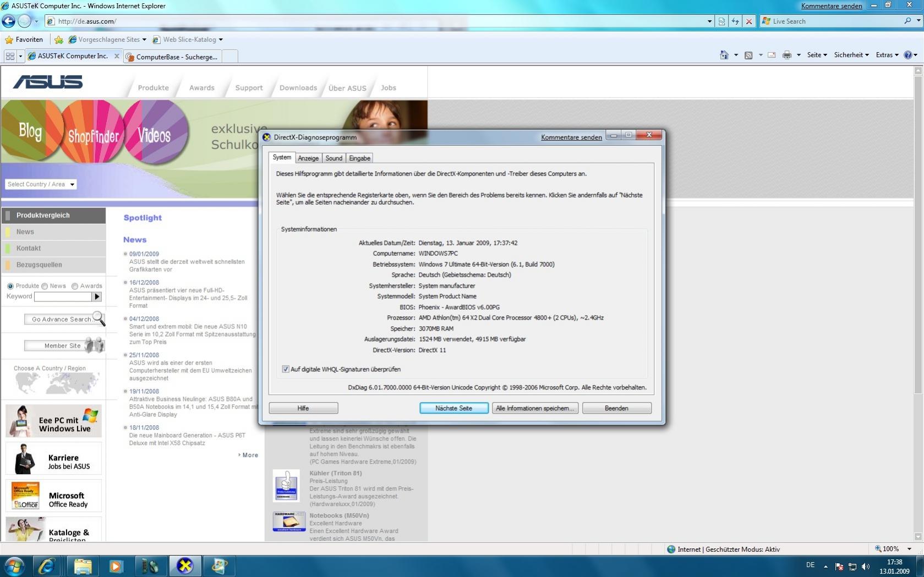
Task: Open the Live Search provider dropdown arrow
Action: [x=918, y=21]
